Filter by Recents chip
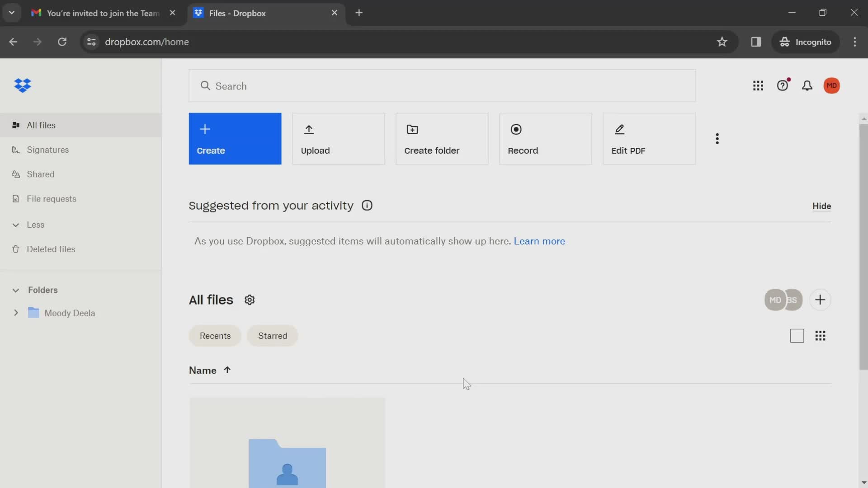Viewport: 868px width, 488px height. tap(215, 336)
